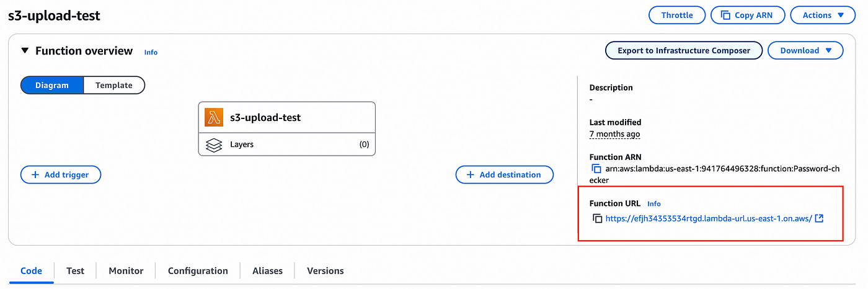The image size is (868, 289).
Task: Click the orange Lambda function icon
Action: [x=215, y=117]
